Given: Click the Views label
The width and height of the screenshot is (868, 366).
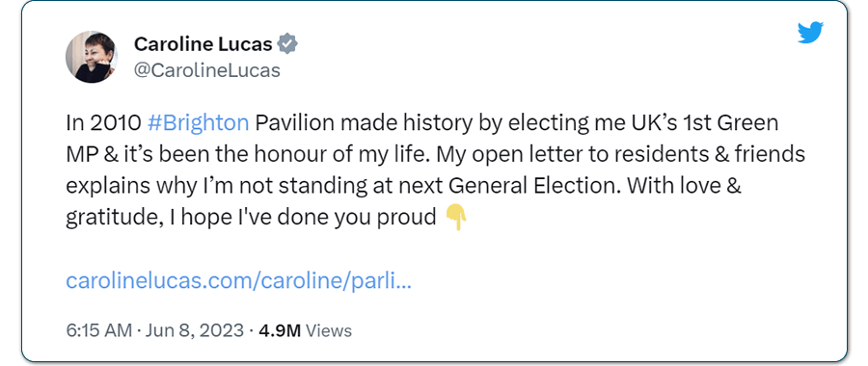Looking at the screenshot, I should 329,330.
